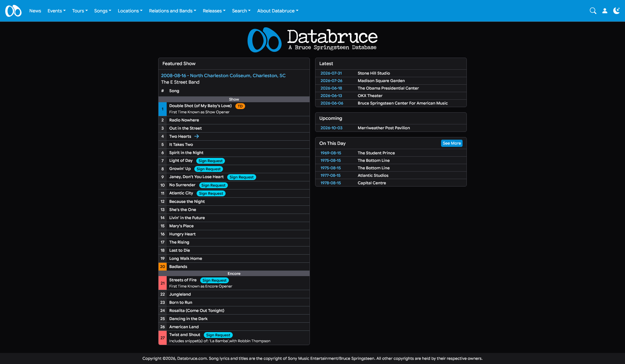Click Sign Request badge for Janey, Don't You Lose Heart

(242, 177)
